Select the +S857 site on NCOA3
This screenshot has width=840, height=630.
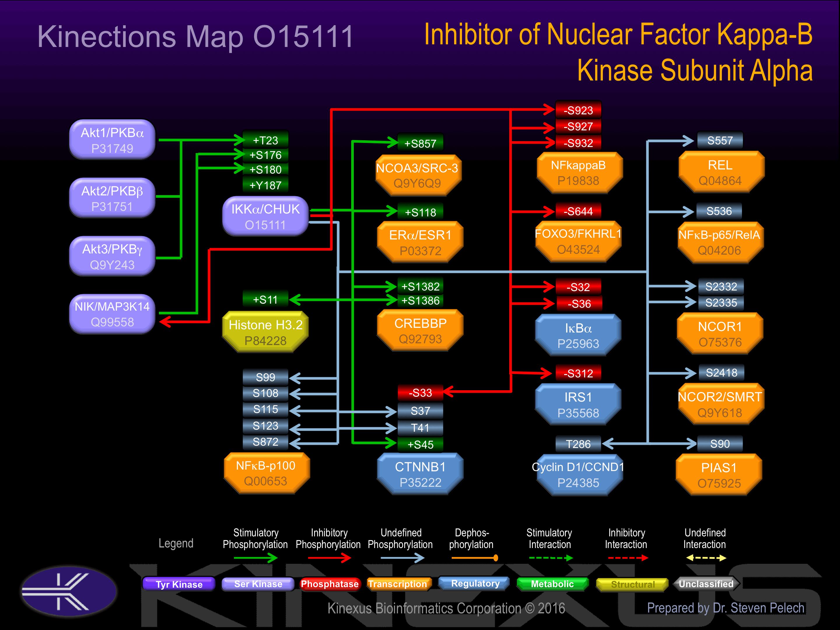pos(420,143)
